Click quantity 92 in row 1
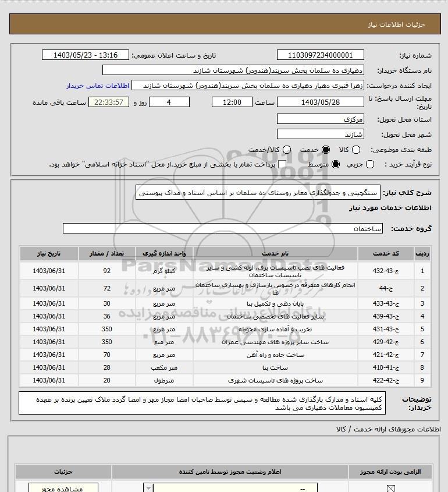Viewport: 448px width, 492px height. pyautogui.click(x=107, y=271)
